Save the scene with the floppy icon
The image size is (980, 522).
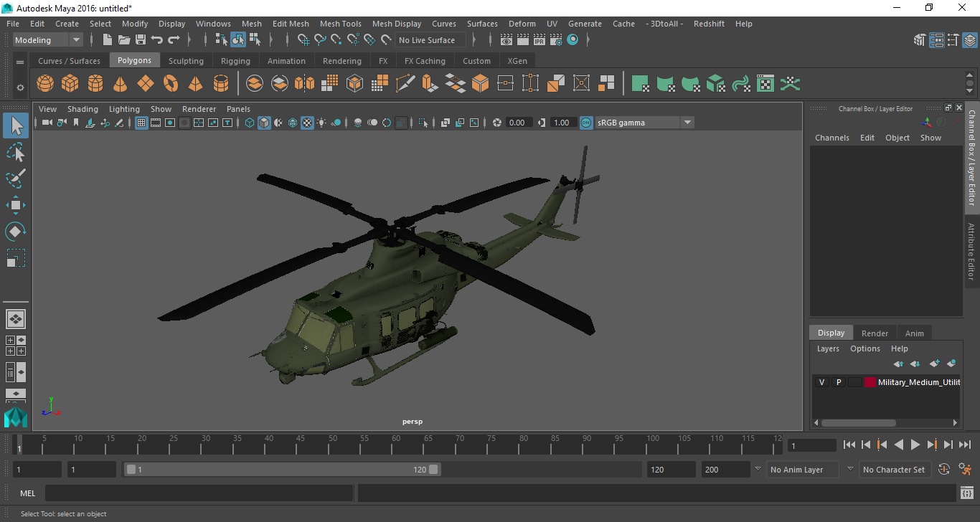pyautogui.click(x=141, y=40)
